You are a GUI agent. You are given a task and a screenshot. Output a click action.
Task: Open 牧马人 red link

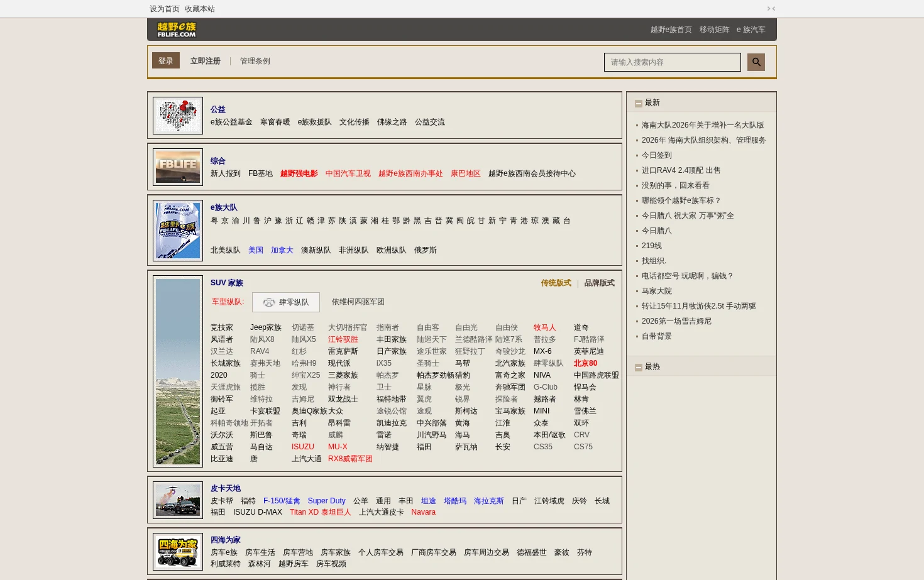[x=545, y=327]
